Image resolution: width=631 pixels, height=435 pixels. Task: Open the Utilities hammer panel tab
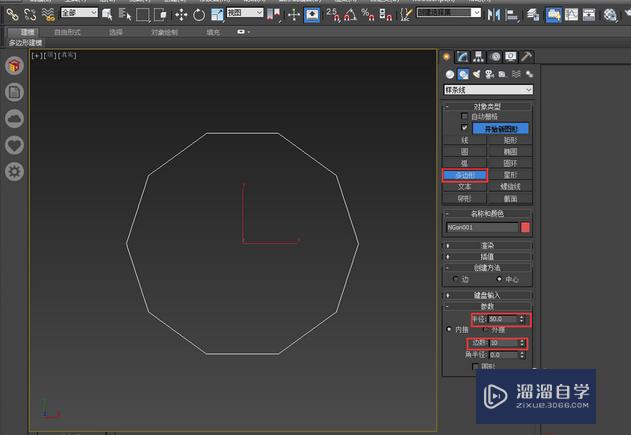pyautogui.click(x=526, y=57)
